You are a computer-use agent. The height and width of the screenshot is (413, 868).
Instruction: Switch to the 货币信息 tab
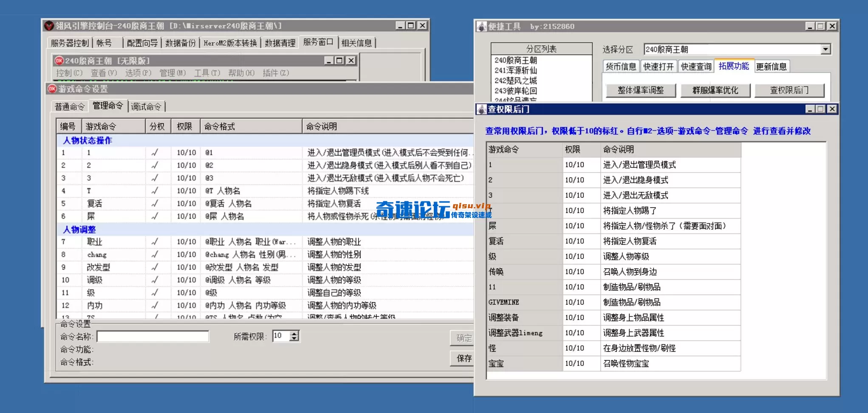point(622,65)
